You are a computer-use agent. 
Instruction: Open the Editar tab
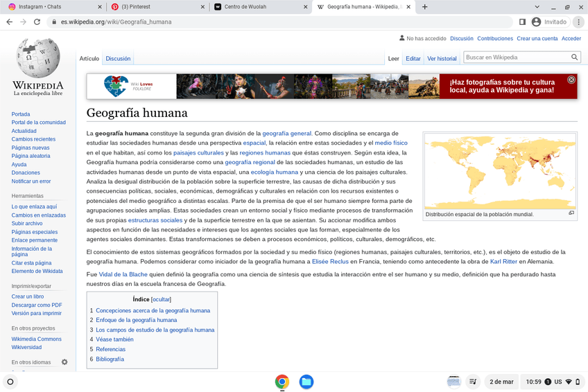413,59
